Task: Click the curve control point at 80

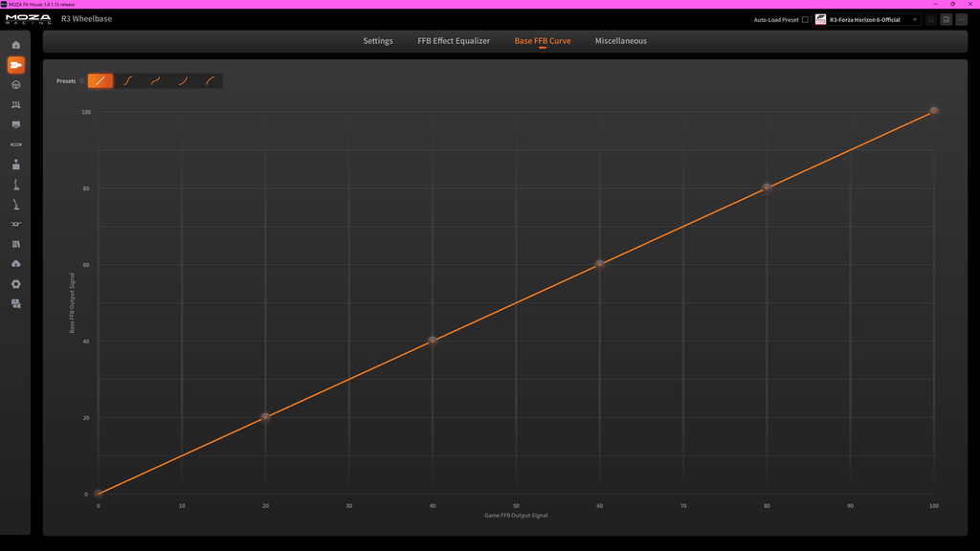Action: click(767, 188)
